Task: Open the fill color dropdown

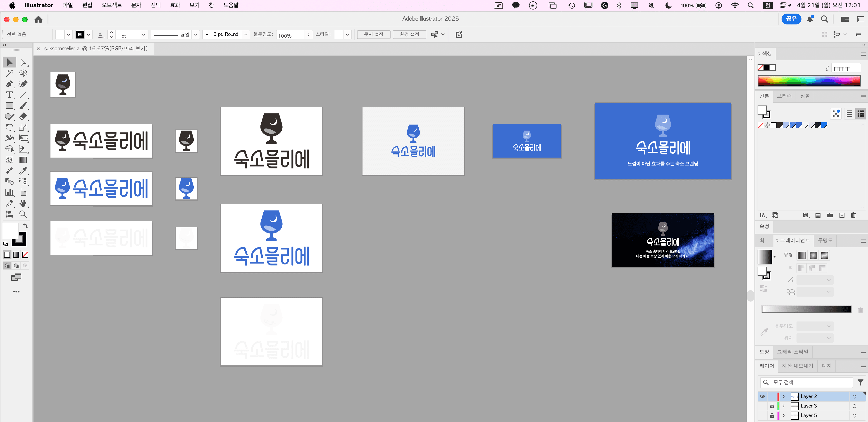Action: click(68, 34)
